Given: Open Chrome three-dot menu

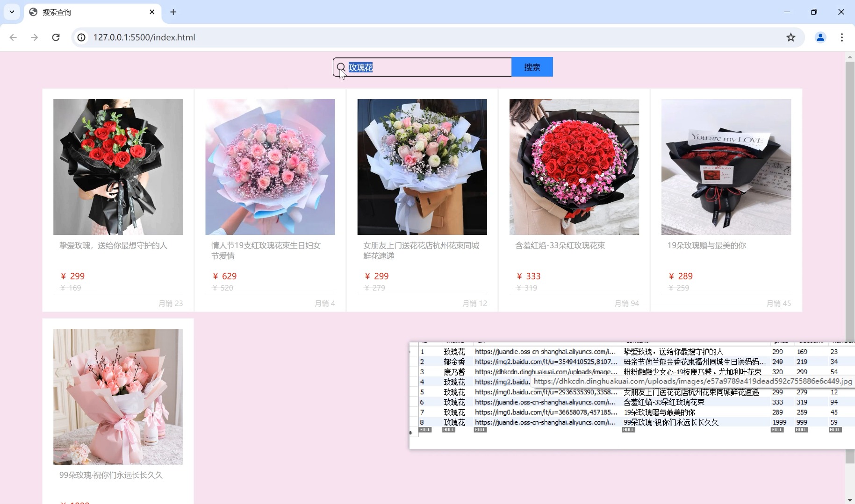Looking at the screenshot, I should [842, 37].
